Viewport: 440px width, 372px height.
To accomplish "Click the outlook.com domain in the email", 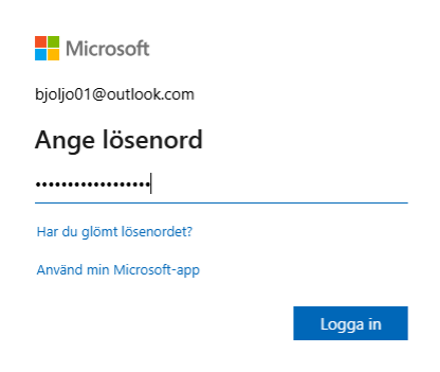I will pos(151,94).
